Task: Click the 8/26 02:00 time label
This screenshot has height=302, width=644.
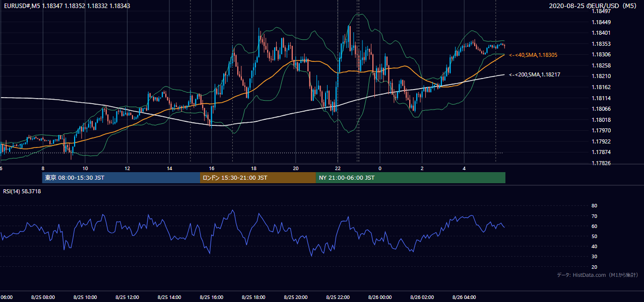Action: pyautogui.click(x=422, y=297)
